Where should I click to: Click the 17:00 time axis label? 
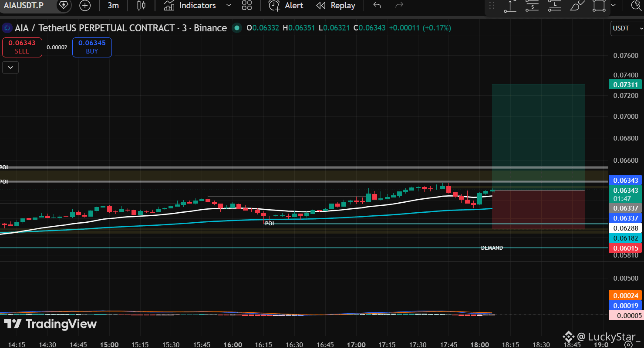[356, 345]
